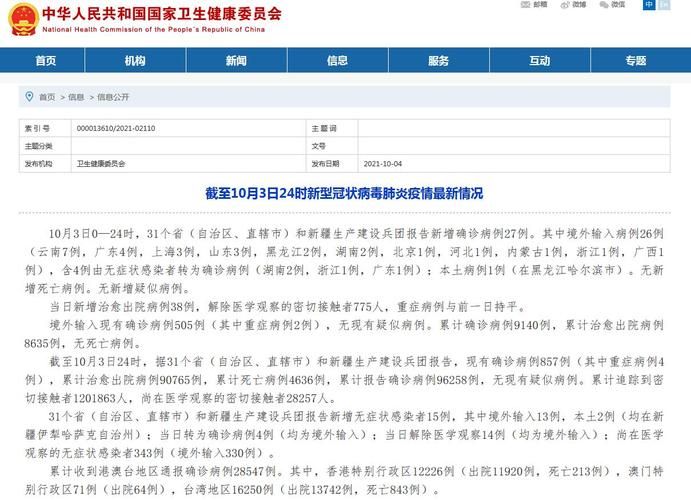Go to 首页 in the breadcrumb
The width and height of the screenshot is (691, 500).
(x=47, y=97)
